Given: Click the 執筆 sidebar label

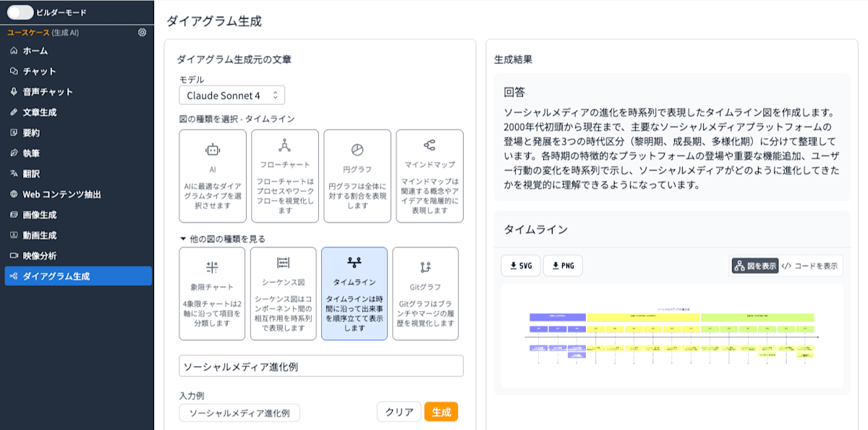Looking at the screenshot, I should [31, 153].
